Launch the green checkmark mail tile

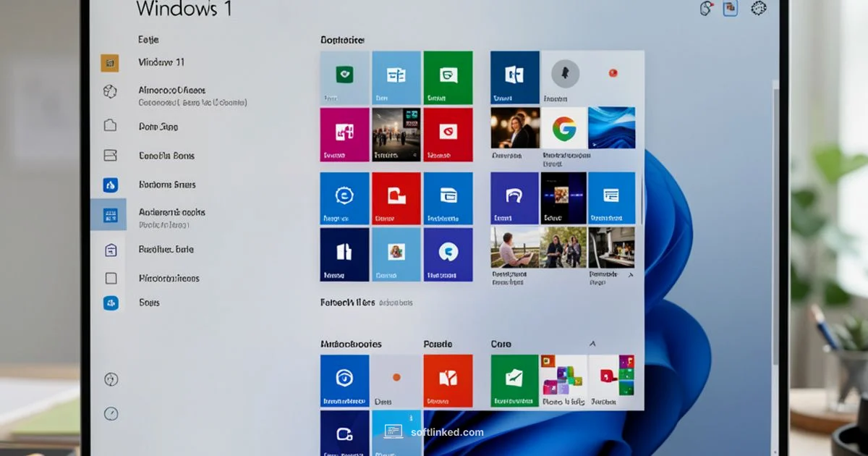pyautogui.click(x=514, y=379)
